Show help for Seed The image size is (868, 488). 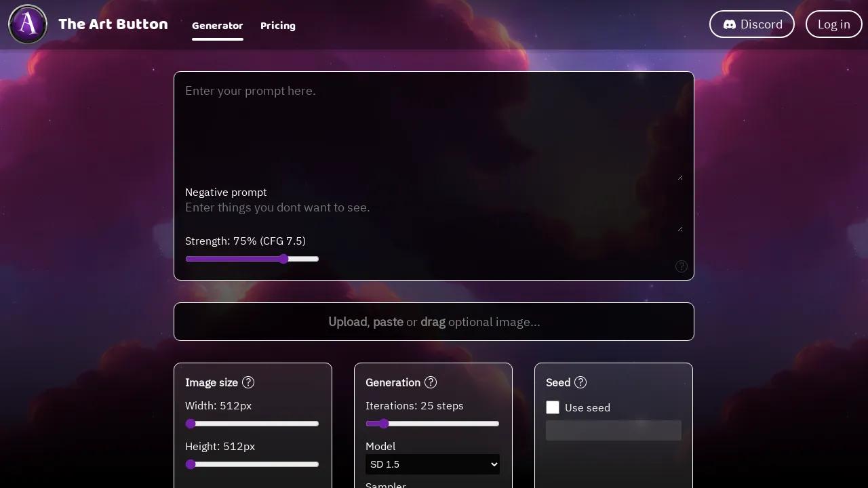point(580,382)
